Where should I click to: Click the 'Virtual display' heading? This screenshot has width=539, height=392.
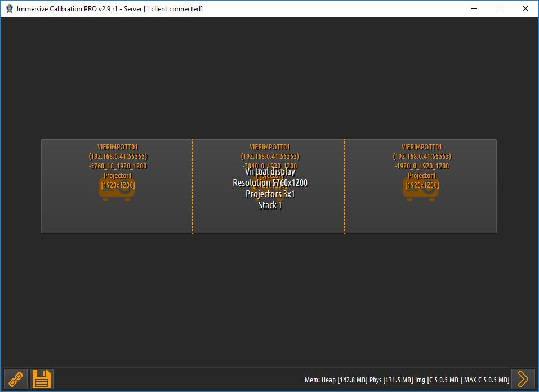[x=270, y=171]
